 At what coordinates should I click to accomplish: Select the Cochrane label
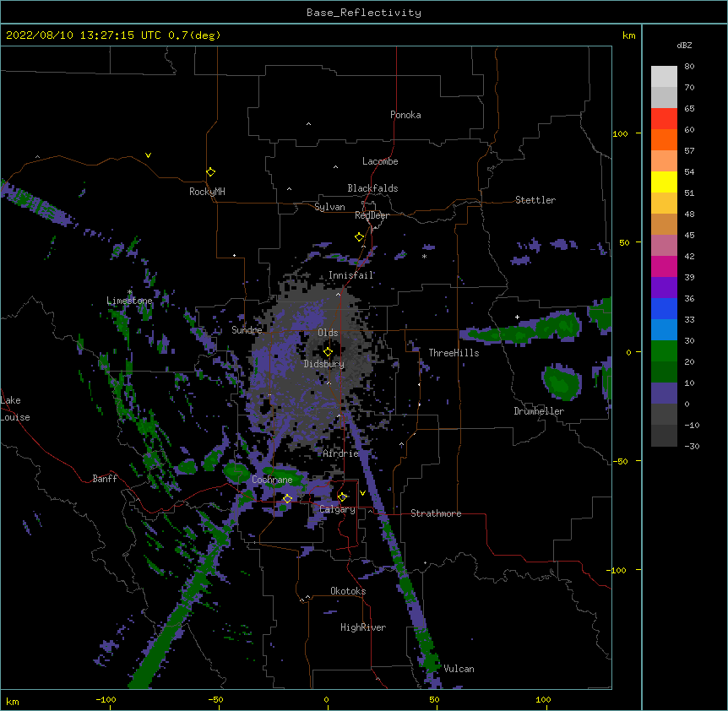pyautogui.click(x=272, y=480)
